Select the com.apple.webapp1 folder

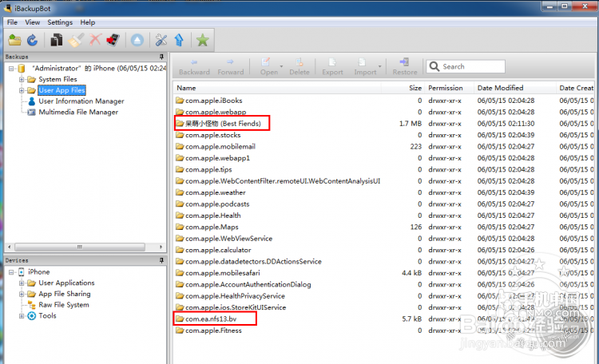(217, 158)
